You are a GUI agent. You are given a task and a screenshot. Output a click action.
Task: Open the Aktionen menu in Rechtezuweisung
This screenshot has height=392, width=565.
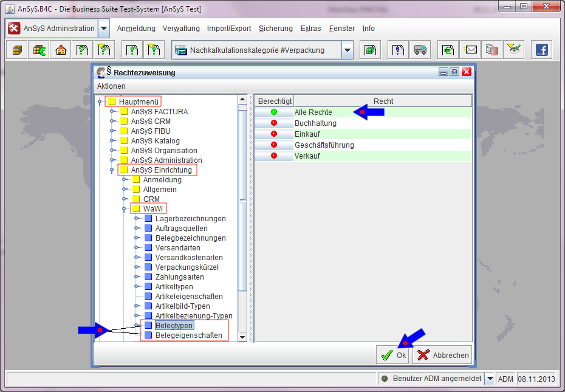click(x=111, y=86)
